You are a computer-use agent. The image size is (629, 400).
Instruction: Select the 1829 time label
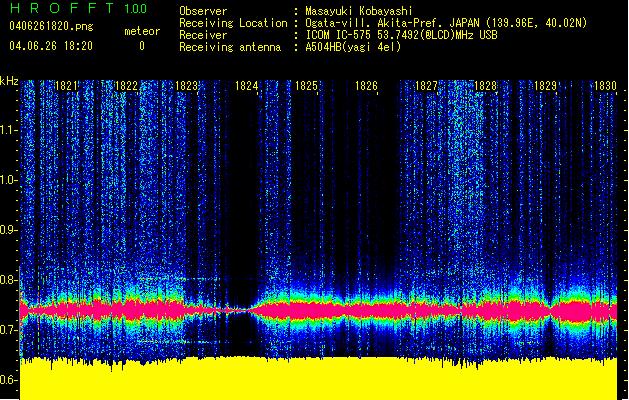(x=546, y=86)
